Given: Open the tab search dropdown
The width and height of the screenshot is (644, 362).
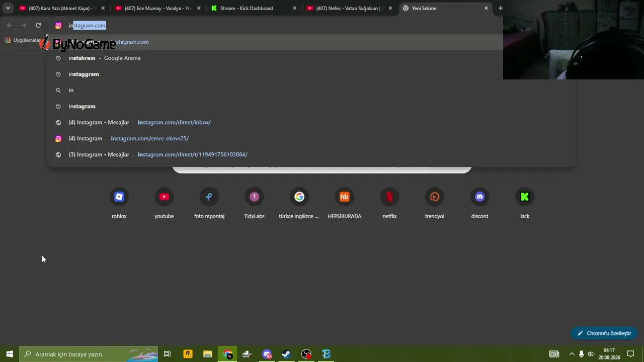Looking at the screenshot, I should (8, 8).
